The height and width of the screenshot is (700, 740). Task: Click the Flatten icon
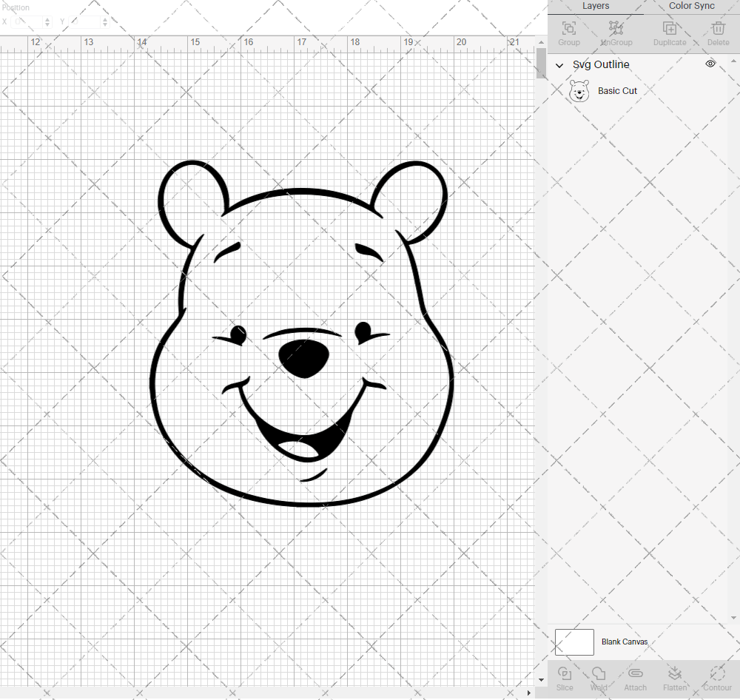pos(675,673)
